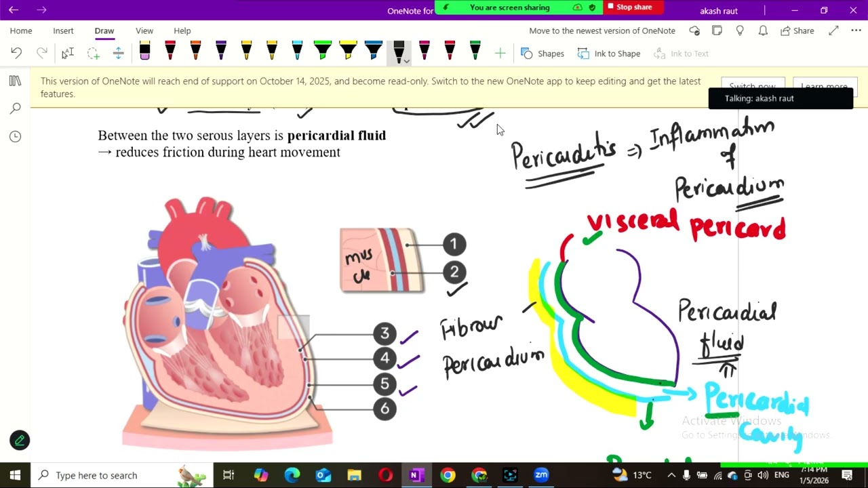Open Microsoft Edge from the taskbar
Image resolution: width=868 pixels, height=488 pixels.
pos(292,475)
